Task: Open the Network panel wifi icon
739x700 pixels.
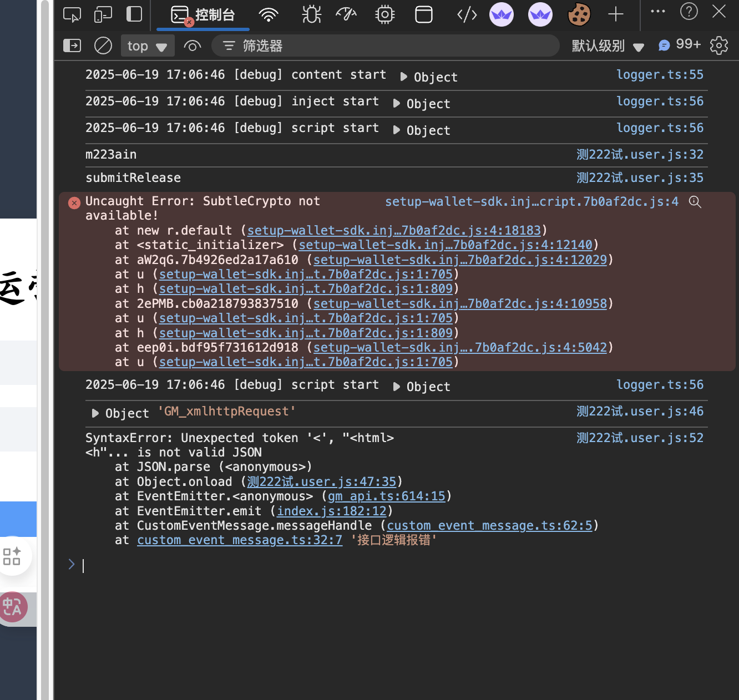Action: pos(269,14)
